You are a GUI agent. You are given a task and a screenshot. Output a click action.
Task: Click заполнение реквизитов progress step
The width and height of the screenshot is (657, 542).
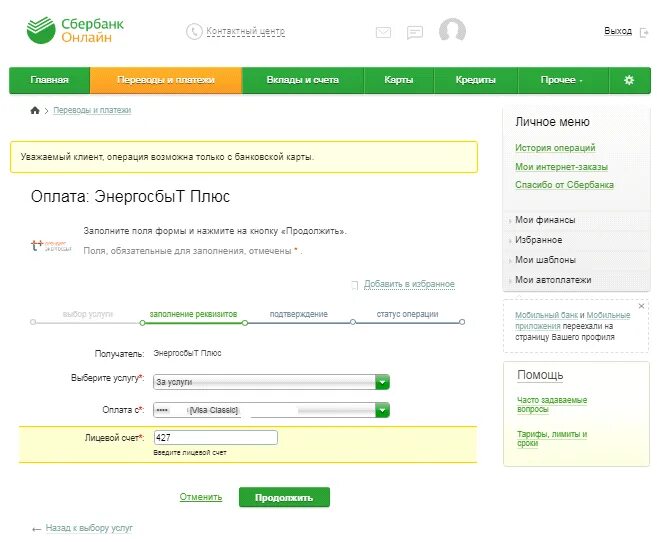(193, 314)
